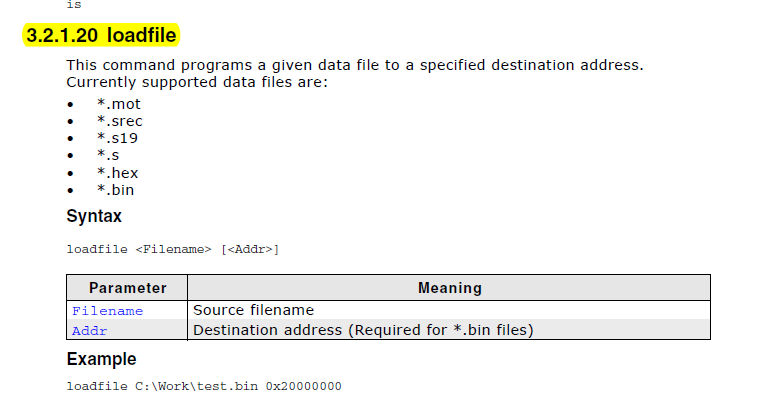This screenshot has height=406, width=782.
Task: Click the Meaning column header
Action: click(449, 288)
